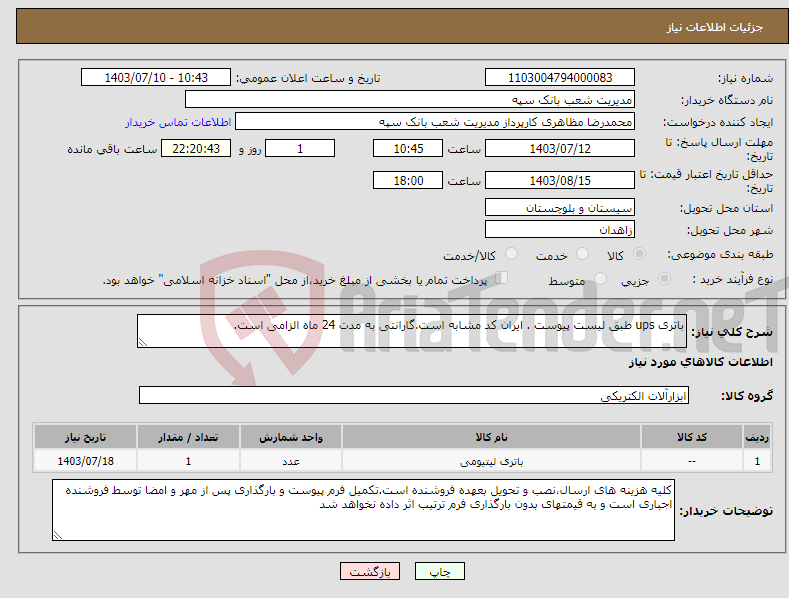Viewport: 789px width, 598px height.
Task: Click the بازگشت (back) button
Action: pyautogui.click(x=370, y=571)
